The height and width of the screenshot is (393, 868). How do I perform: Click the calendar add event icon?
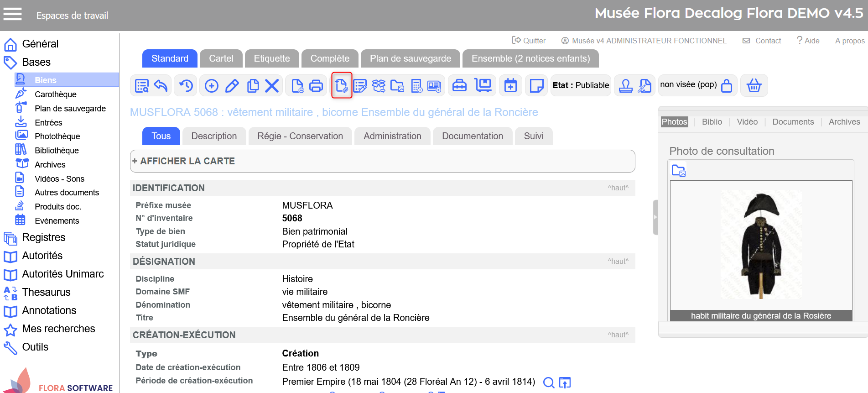tap(510, 86)
